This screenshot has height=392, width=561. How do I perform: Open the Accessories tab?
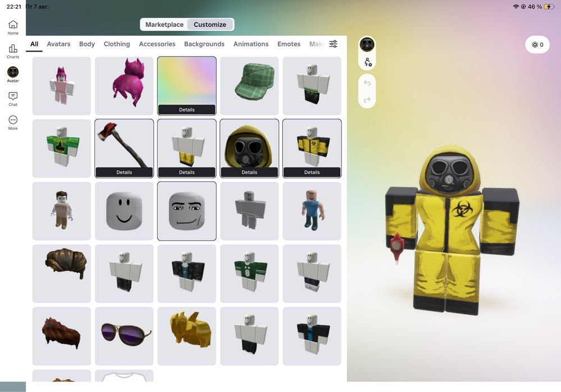point(157,44)
